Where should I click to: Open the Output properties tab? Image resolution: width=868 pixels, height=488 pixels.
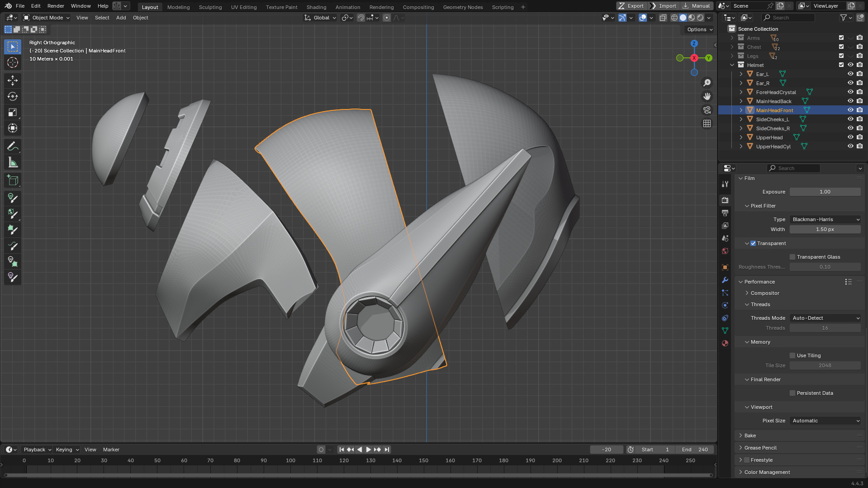[x=725, y=213]
